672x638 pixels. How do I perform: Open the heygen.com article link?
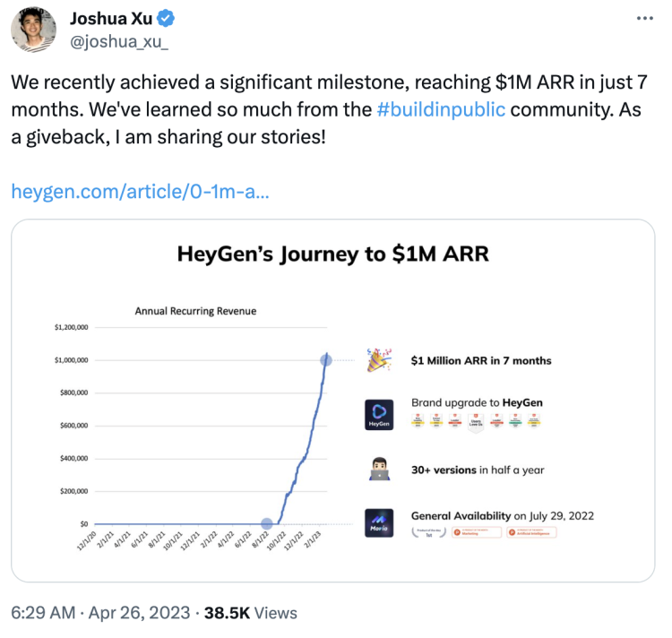(x=140, y=191)
